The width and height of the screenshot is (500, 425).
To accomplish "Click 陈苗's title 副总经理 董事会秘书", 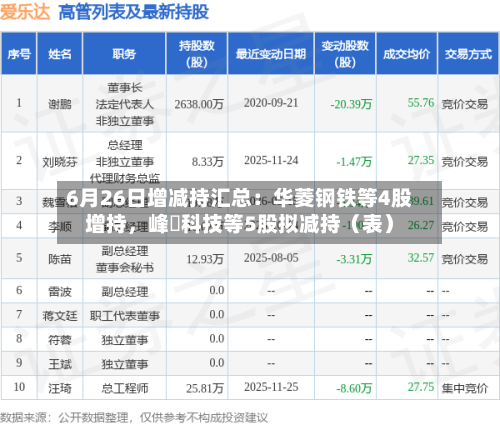I will coord(124,259).
